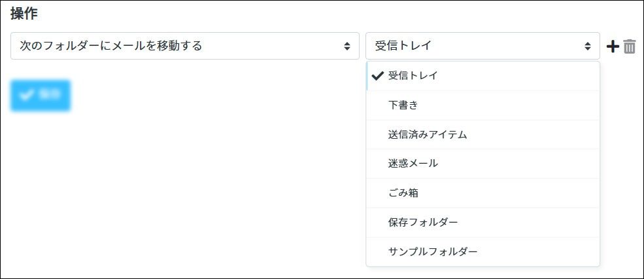644x279 pixels.
Task: Select the 送信済みアイテム folder option
Action: [427, 134]
